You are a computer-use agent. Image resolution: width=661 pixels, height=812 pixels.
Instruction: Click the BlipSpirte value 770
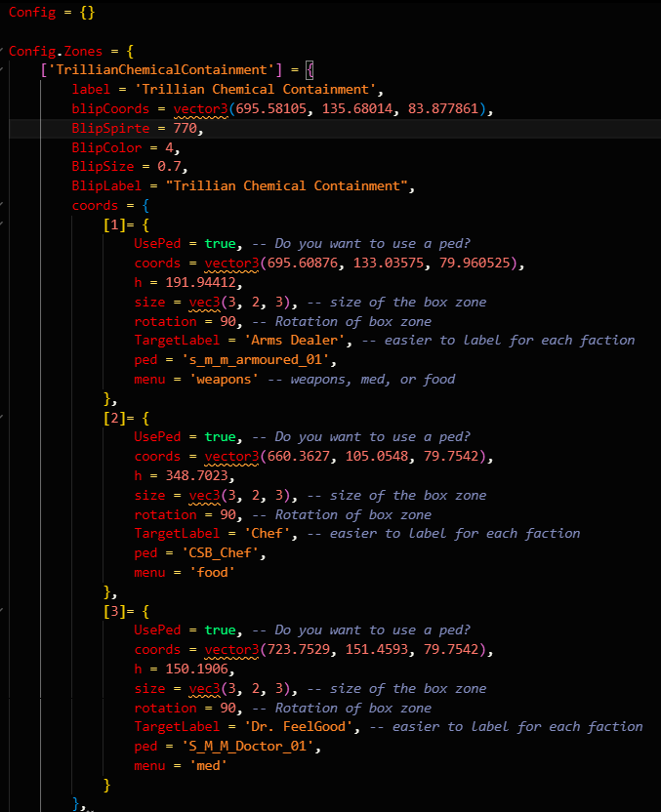pyautogui.click(x=185, y=128)
